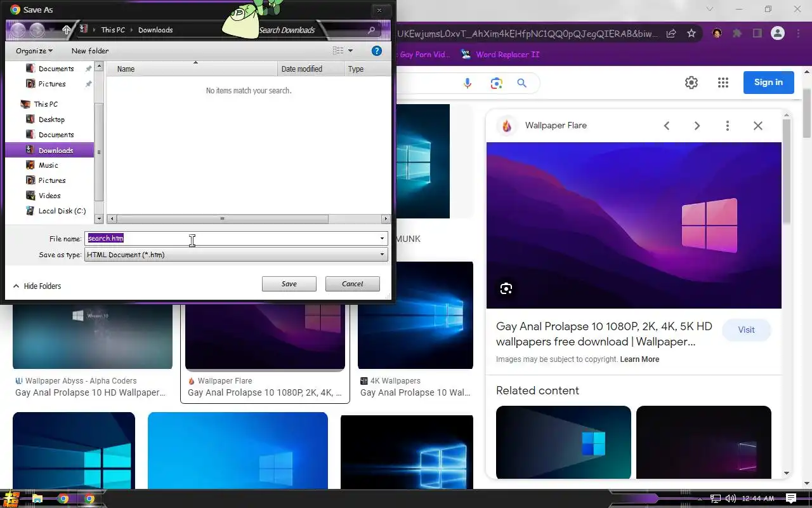Click the search magnifier in Save As dialog
The width and height of the screenshot is (812, 508).
pyautogui.click(x=372, y=30)
